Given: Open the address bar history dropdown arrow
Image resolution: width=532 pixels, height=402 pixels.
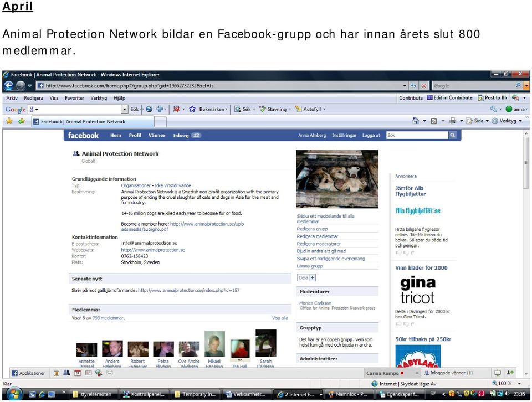Looking at the screenshot, I should [x=405, y=86].
